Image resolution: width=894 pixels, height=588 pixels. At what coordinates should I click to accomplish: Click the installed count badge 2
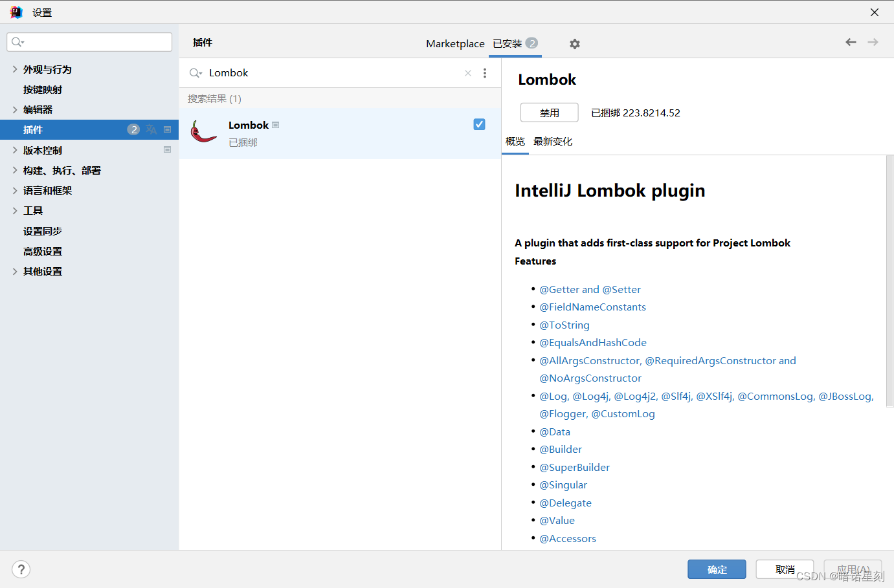click(x=531, y=43)
